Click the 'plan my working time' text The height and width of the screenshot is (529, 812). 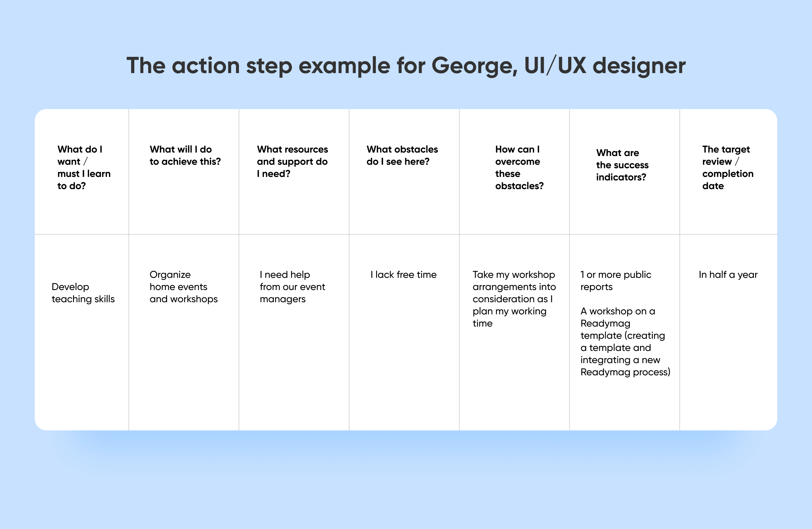[x=509, y=317]
